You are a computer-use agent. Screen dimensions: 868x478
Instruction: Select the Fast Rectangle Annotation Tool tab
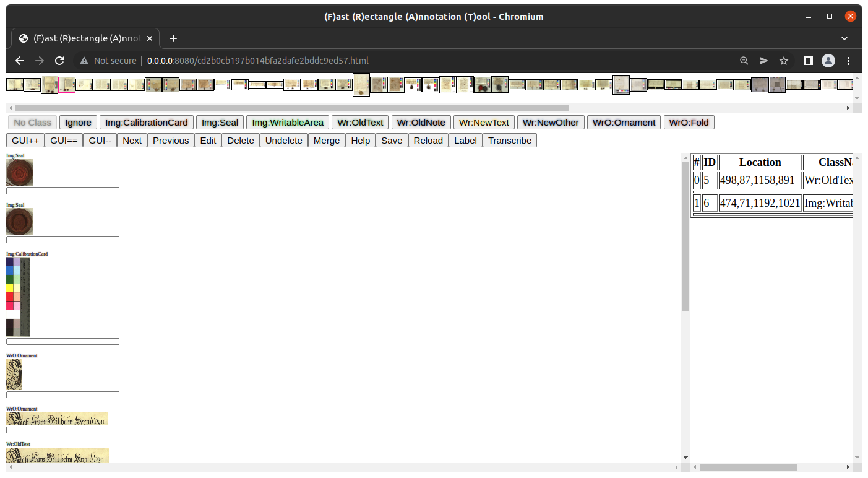[86, 38]
